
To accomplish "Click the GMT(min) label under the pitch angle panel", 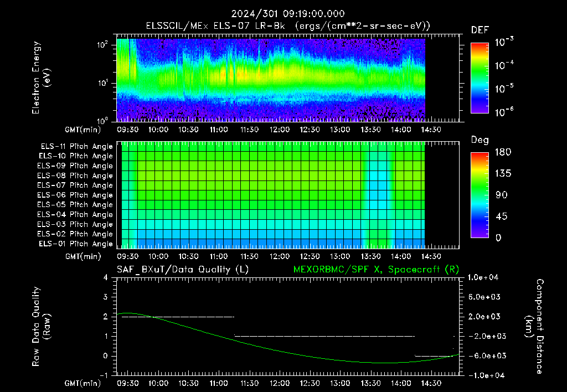I will (x=83, y=257).
